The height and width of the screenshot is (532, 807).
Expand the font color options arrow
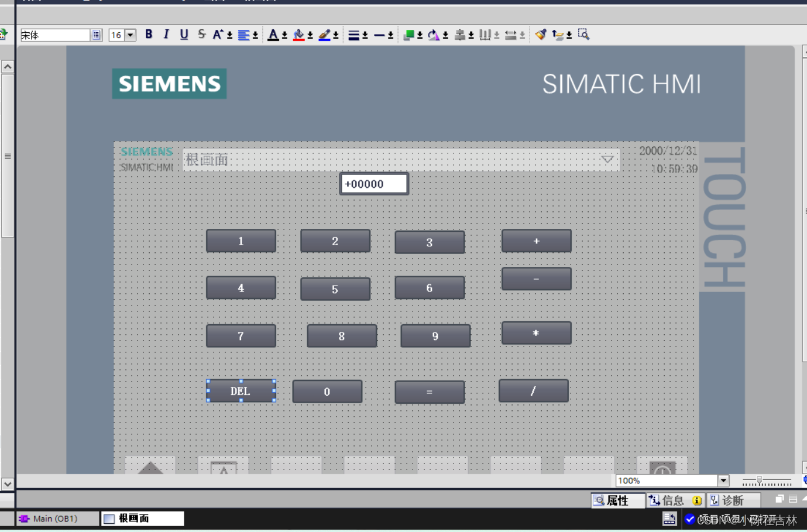tap(284, 36)
